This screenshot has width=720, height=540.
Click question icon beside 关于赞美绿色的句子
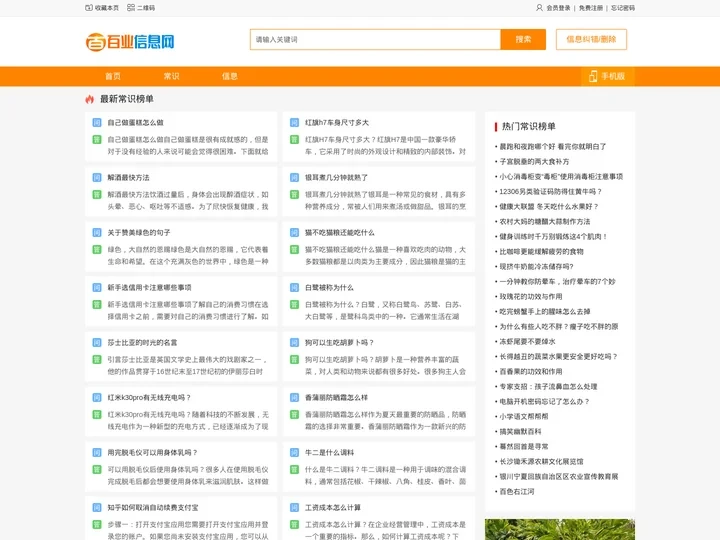97,233
